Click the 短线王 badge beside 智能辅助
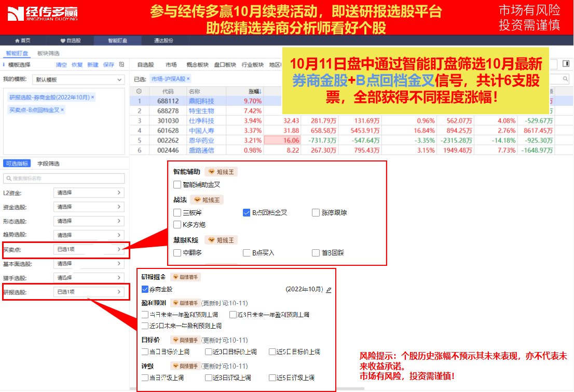The image size is (574, 392). click(221, 172)
